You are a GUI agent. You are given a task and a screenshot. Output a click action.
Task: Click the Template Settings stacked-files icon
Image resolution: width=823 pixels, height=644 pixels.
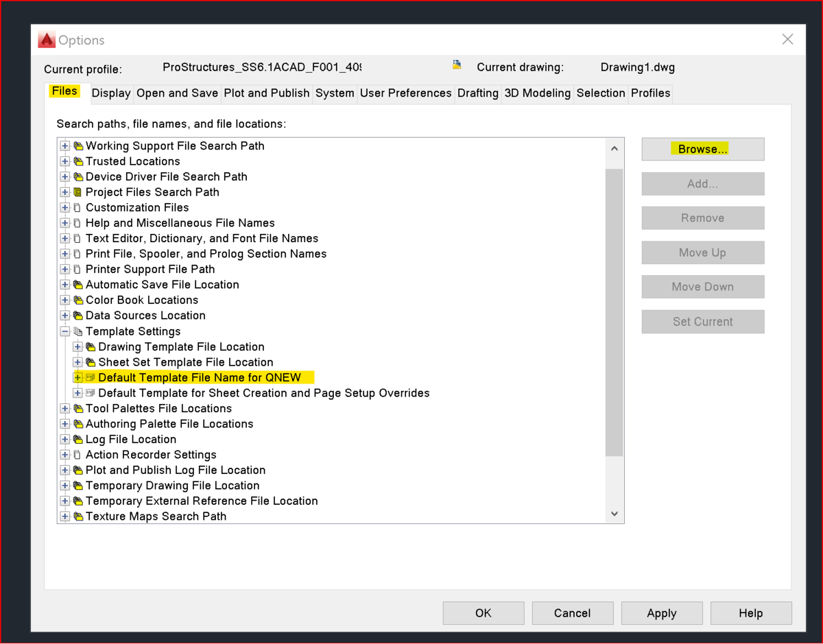[77, 331]
